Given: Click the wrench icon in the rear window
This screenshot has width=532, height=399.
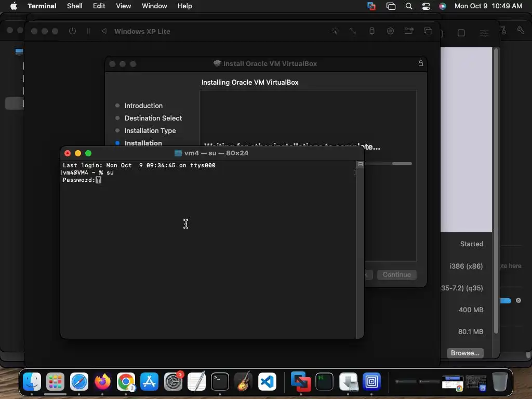Looking at the screenshot, I should [521, 30].
